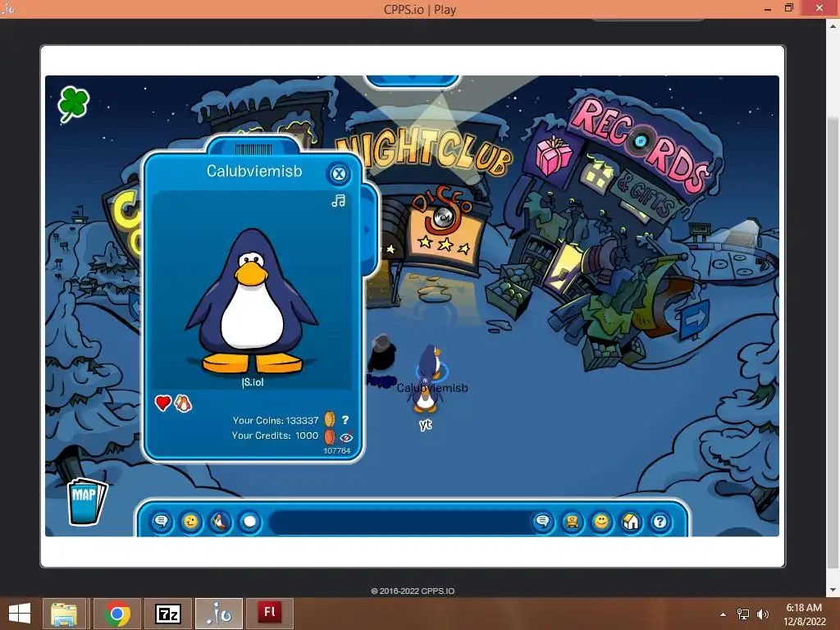Click the blue tab at the top of the game screen
840x630 pixels.
(x=412, y=81)
